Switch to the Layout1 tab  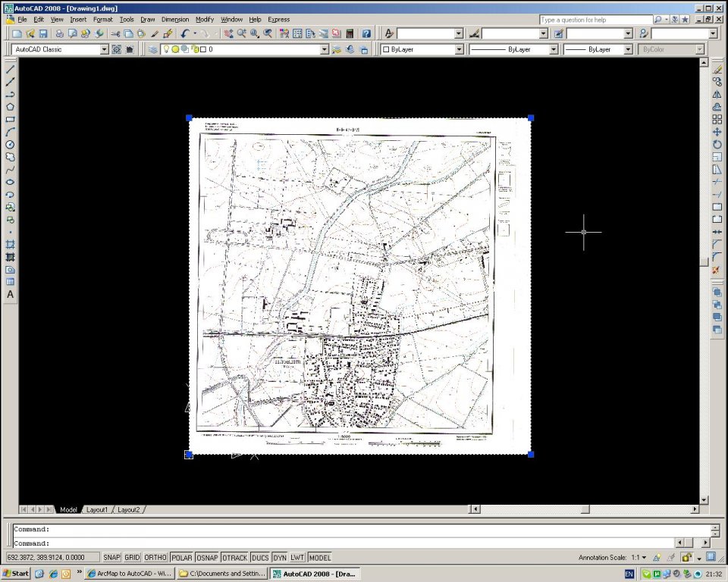(x=96, y=510)
